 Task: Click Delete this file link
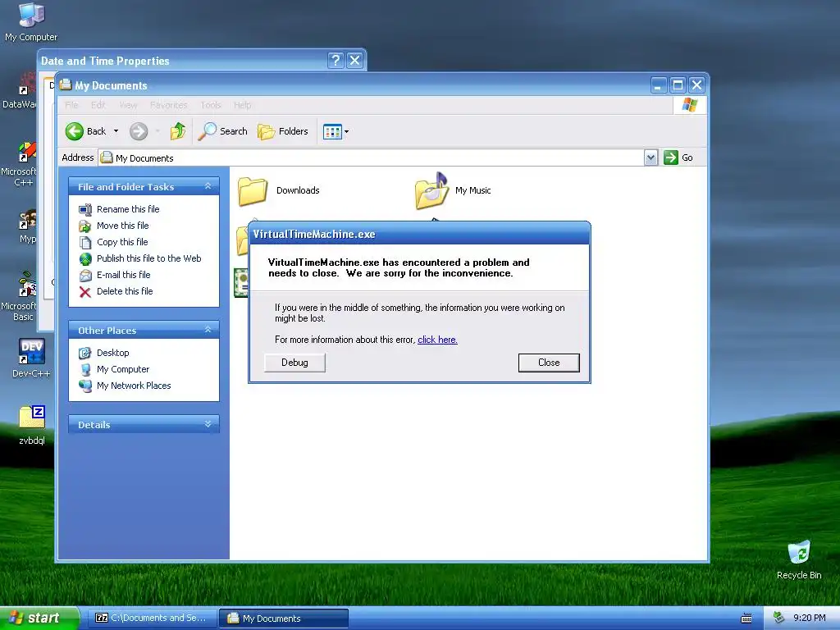coord(125,291)
